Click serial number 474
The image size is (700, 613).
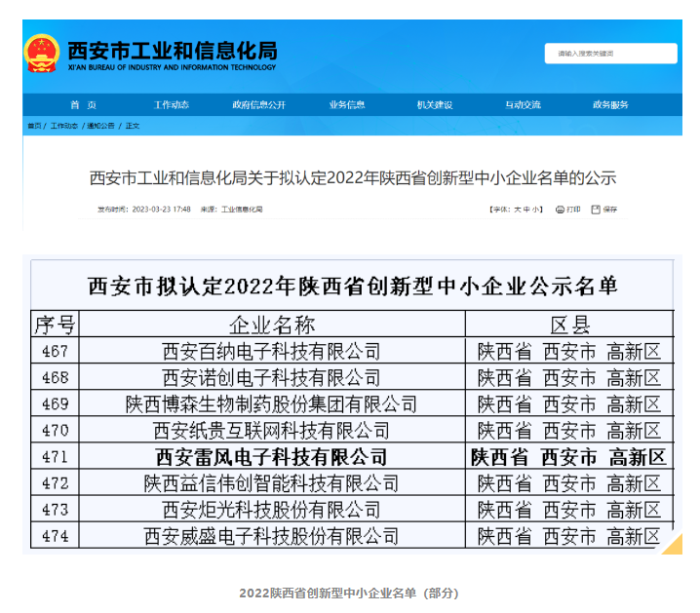pyautogui.click(x=55, y=535)
